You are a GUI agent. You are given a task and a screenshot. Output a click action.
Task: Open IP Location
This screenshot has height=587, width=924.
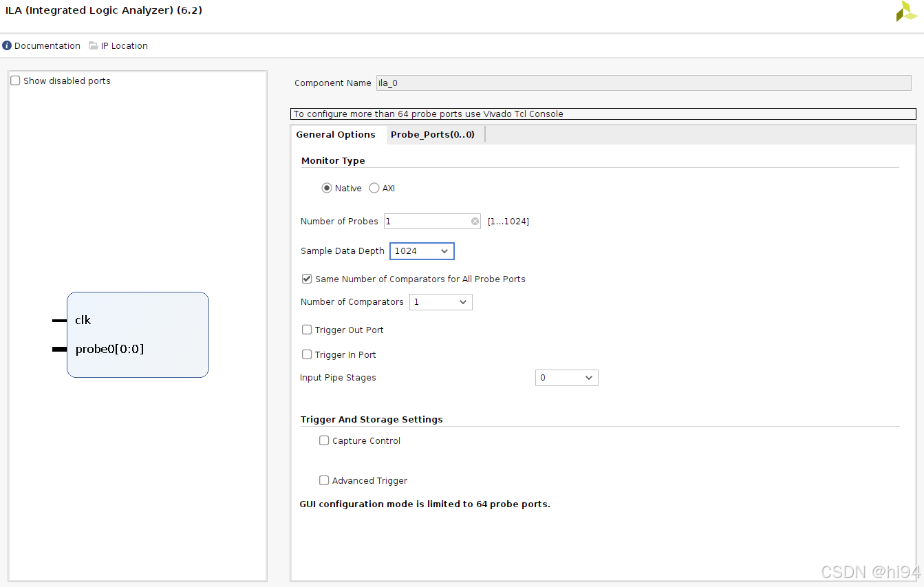[x=125, y=45]
